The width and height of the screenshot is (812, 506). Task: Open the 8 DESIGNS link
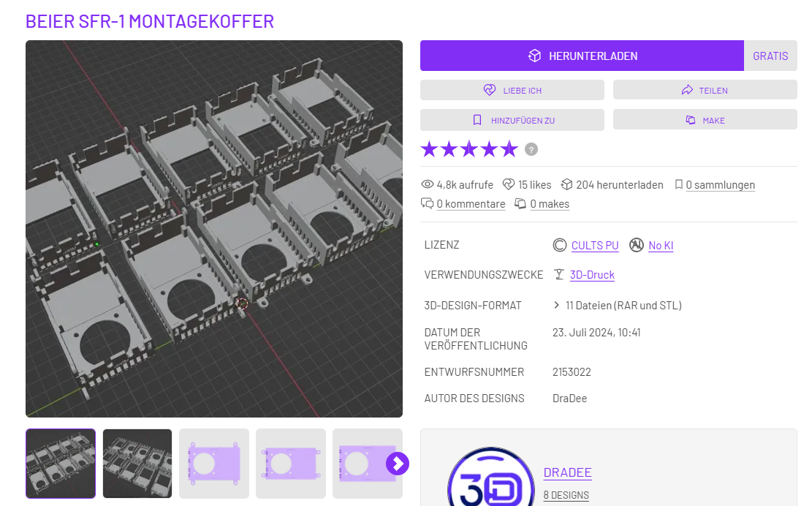point(566,495)
